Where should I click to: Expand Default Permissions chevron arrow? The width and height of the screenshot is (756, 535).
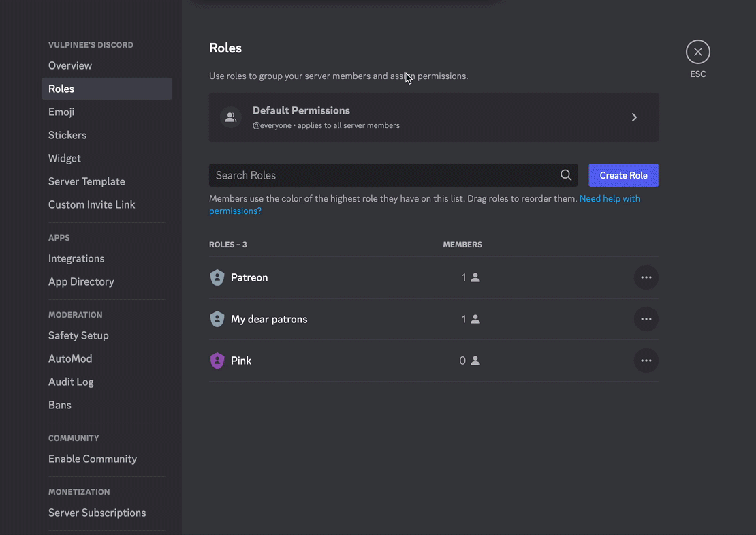(634, 117)
